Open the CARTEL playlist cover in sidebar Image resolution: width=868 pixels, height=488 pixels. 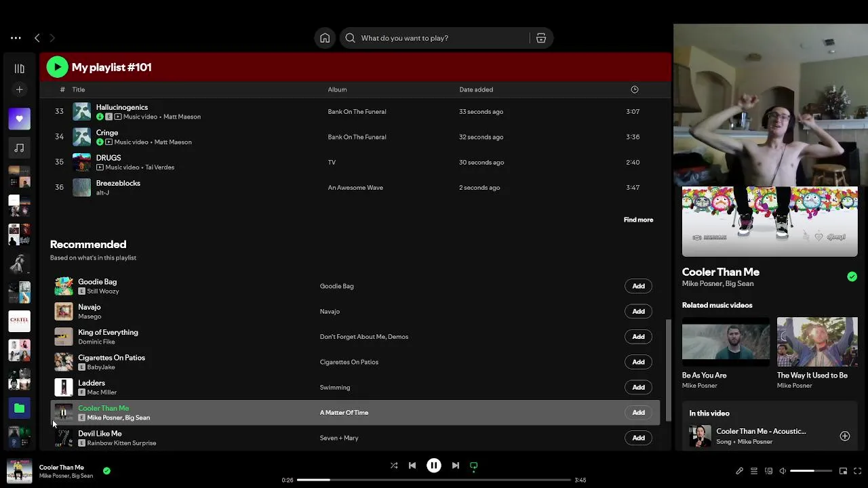[20, 321]
